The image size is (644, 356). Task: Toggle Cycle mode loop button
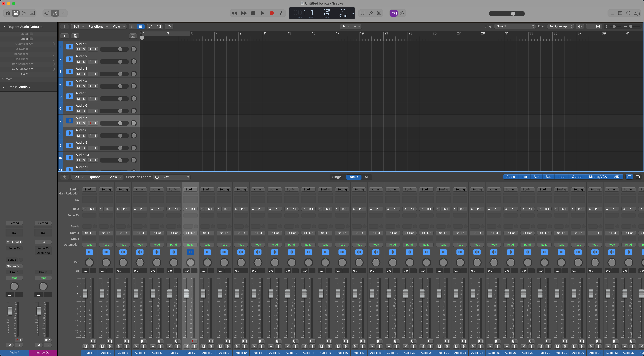(281, 13)
